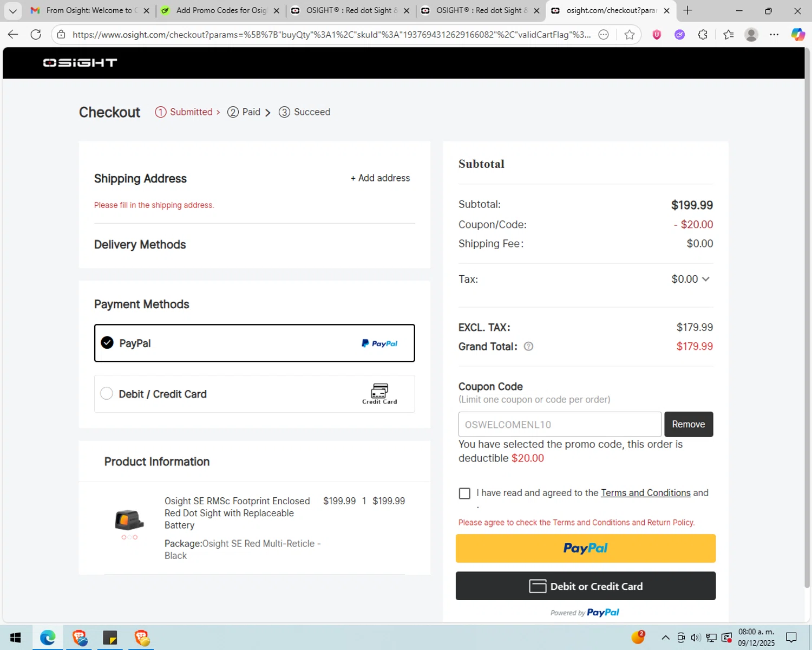Click the browser address bar URL
This screenshot has height=650, width=812.
(331, 35)
